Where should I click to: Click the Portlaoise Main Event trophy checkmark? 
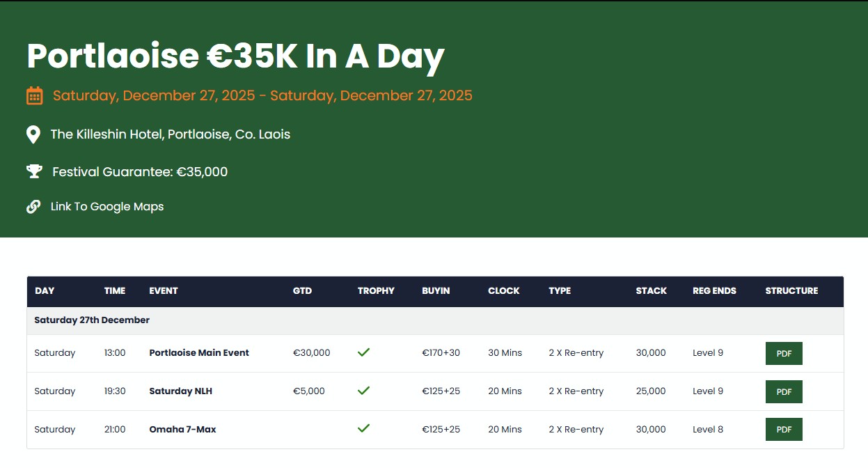click(x=363, y=352)
